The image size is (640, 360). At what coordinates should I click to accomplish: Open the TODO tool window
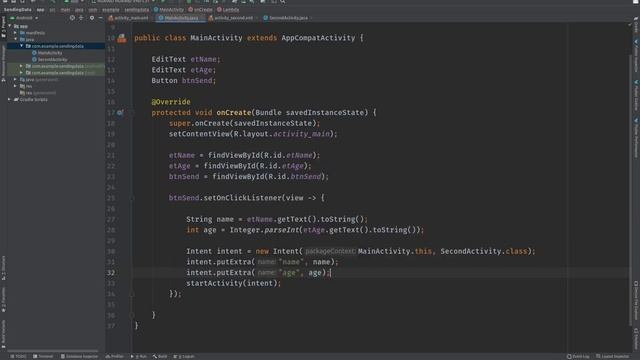pos(18,356)
